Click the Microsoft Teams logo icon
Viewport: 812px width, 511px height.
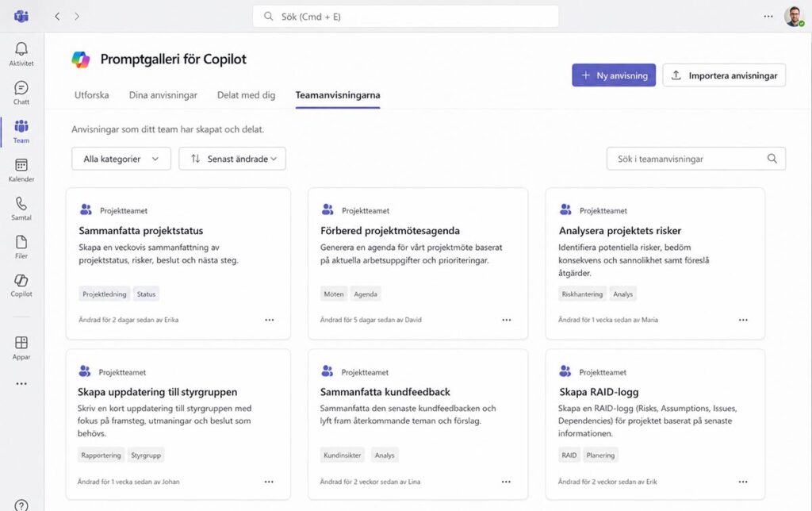[x=21, y=16]
